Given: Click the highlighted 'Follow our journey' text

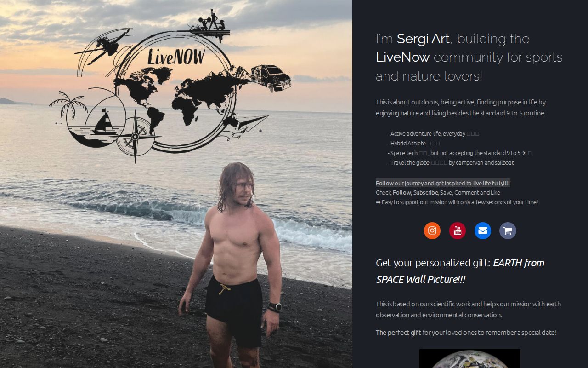Looking at the screenshot, I should click(443, 183).
